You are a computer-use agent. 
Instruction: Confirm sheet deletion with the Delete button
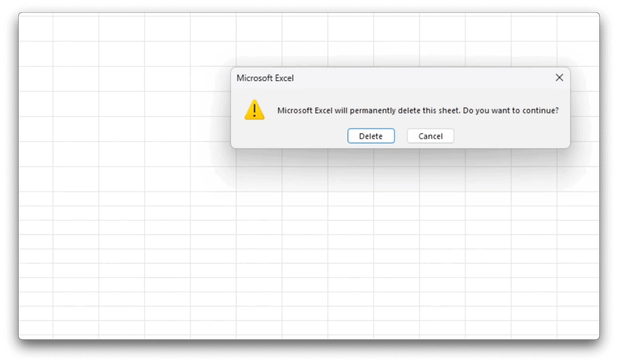(x=371, y=136)
